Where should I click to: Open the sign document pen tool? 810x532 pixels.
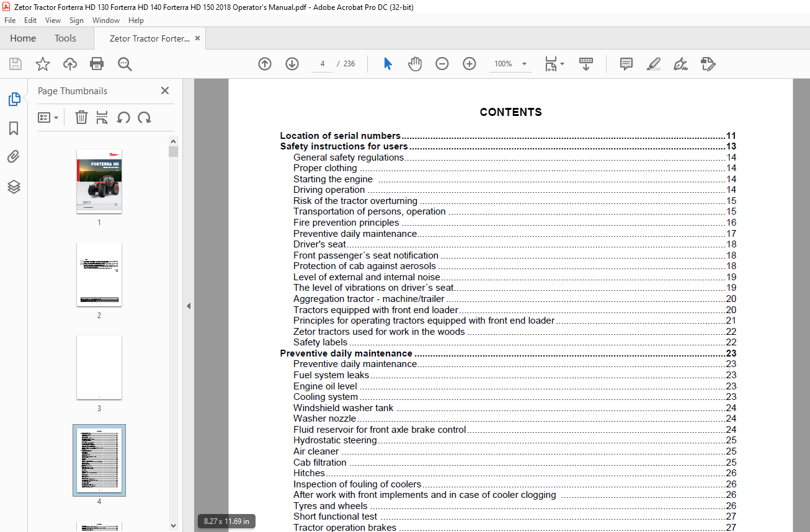pos(680,64)
